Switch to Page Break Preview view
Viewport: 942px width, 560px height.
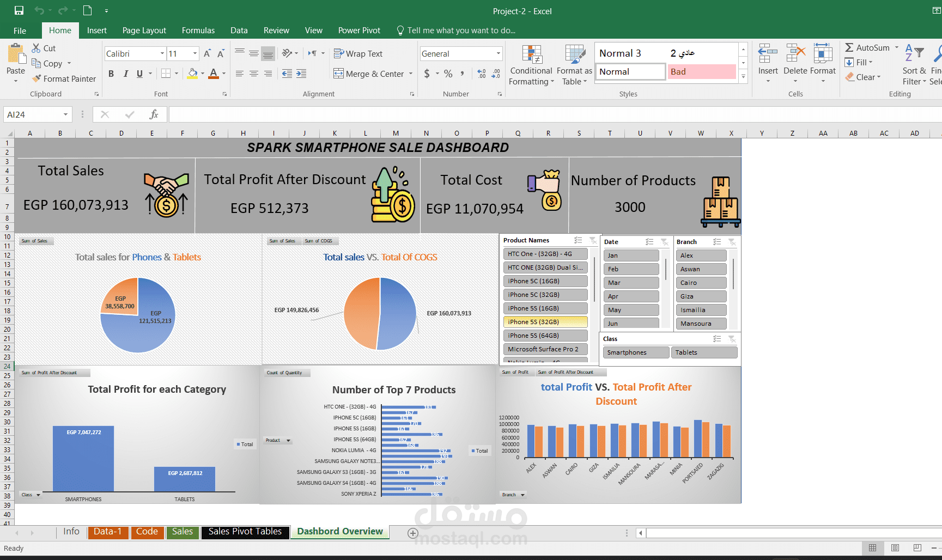[917, 547]
